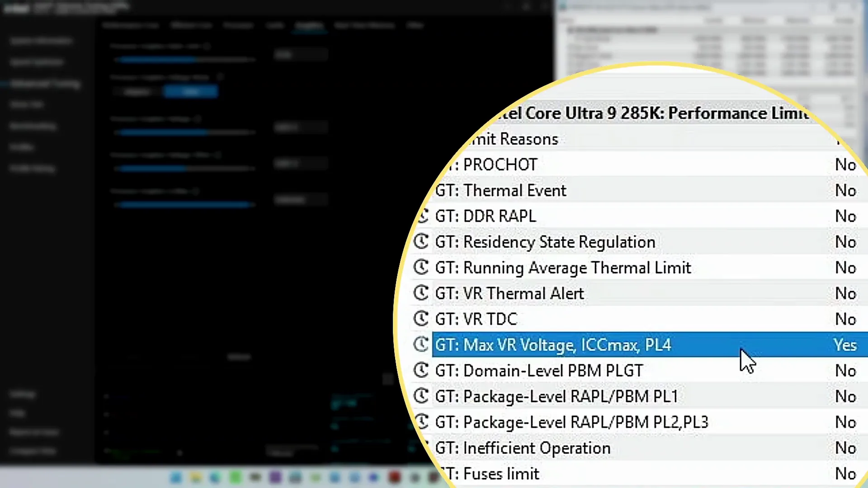Open the highlighted sidebar section in XTU window
The image size is (868, 488).
(45, 84)
